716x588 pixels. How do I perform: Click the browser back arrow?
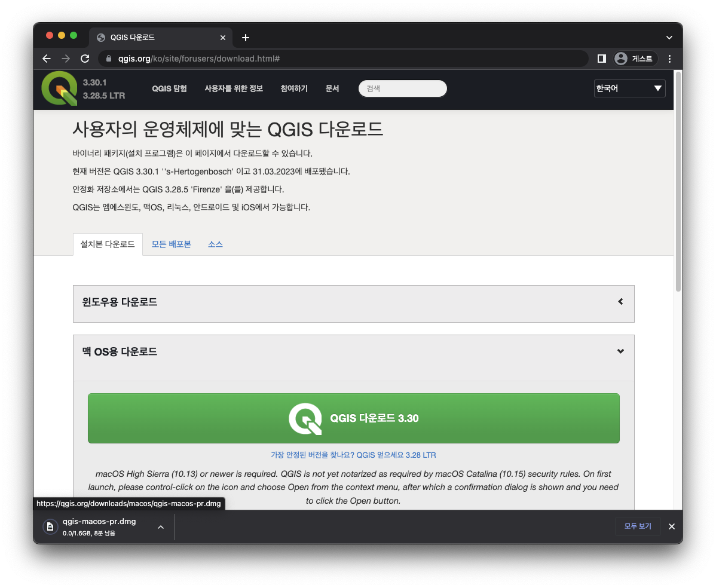[47, 59]
